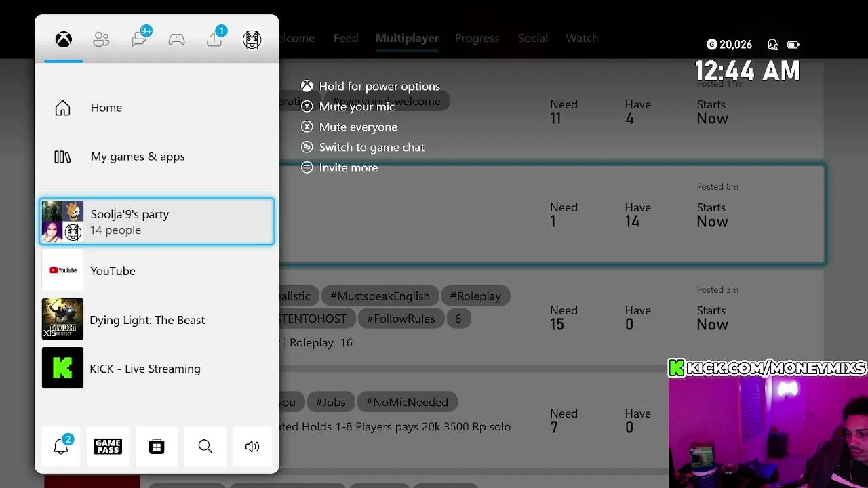Select the #FollowRules tag
Viewport: 868px width, 488px height.
pos(401,318)
